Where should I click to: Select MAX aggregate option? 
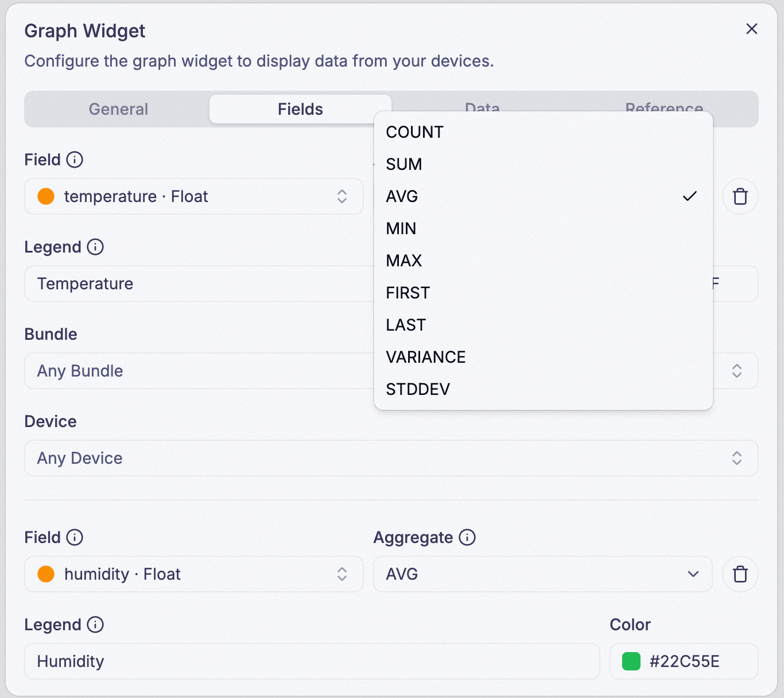click(543, 261)
